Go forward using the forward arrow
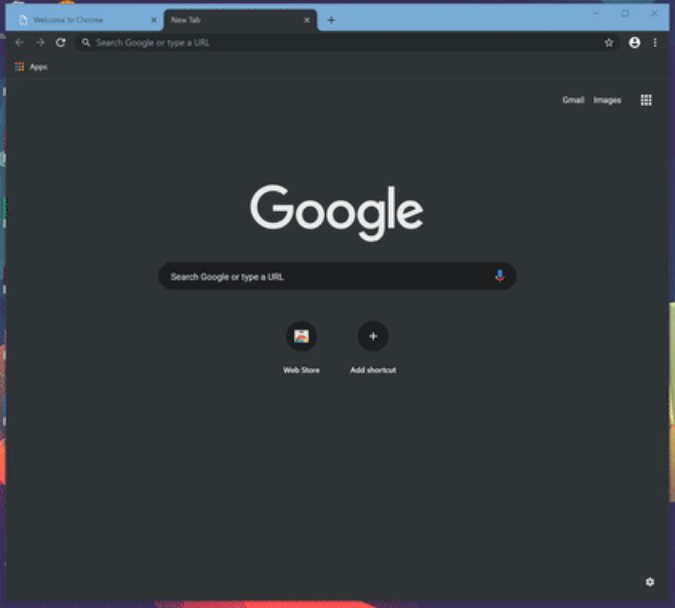The image size is (675, 608). coord(40,43)
